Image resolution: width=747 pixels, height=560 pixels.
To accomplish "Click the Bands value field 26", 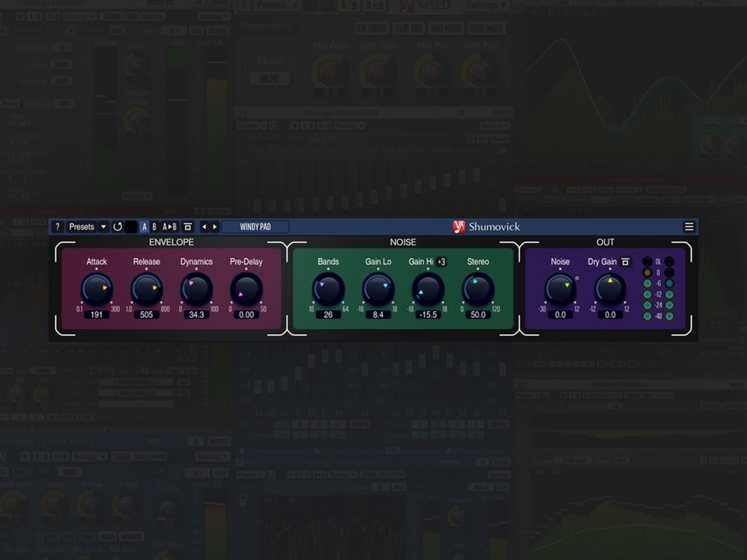I will (328, 315).
